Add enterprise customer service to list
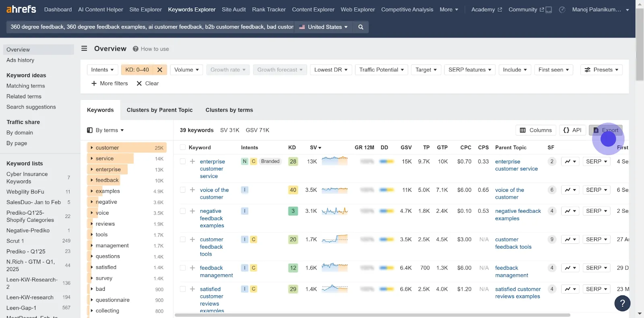The image size is (644, 318). pyautogui.click(x=192, y=161)
